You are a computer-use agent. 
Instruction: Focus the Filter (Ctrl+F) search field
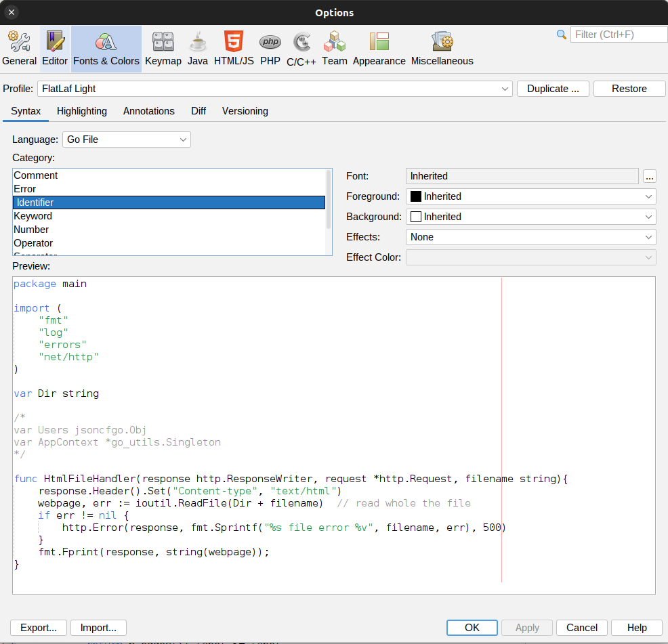[x=619, y=35]
